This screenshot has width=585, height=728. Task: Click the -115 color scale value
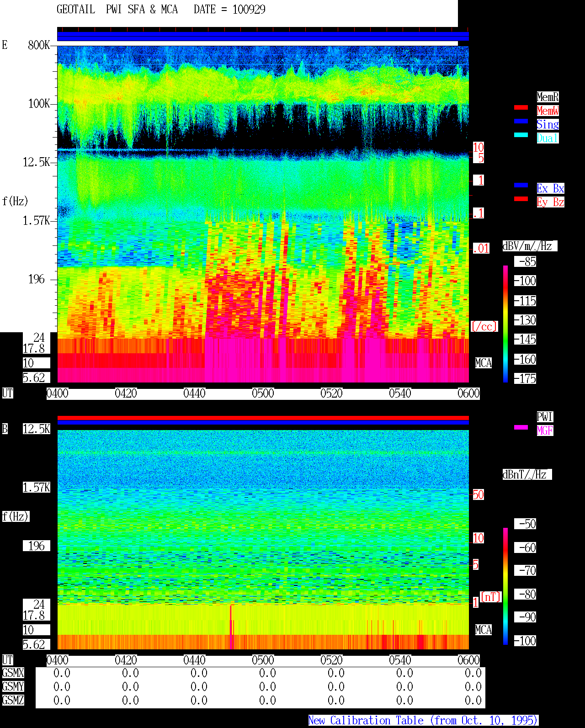(526, 301)
